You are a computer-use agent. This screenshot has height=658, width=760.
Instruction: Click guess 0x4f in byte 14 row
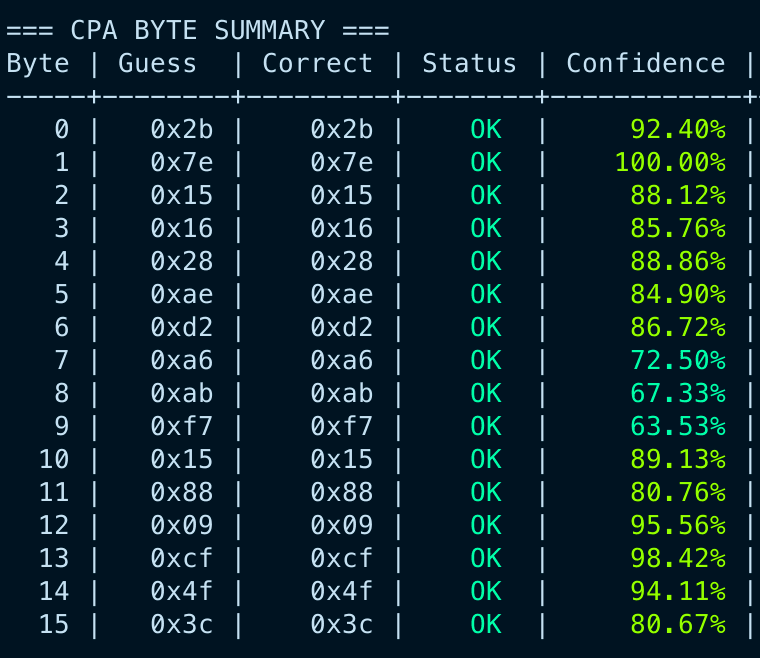(181, 591)
